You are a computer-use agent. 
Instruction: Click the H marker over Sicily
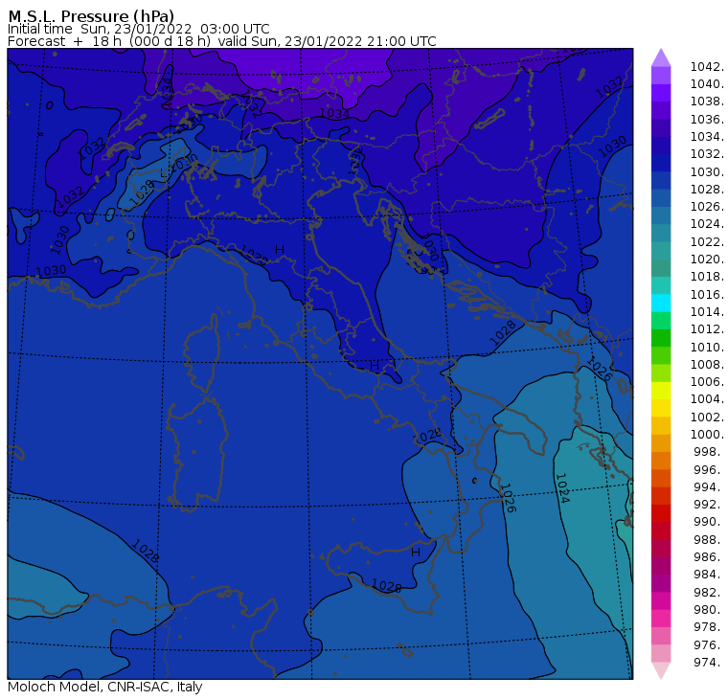click(x=416, y=552)
